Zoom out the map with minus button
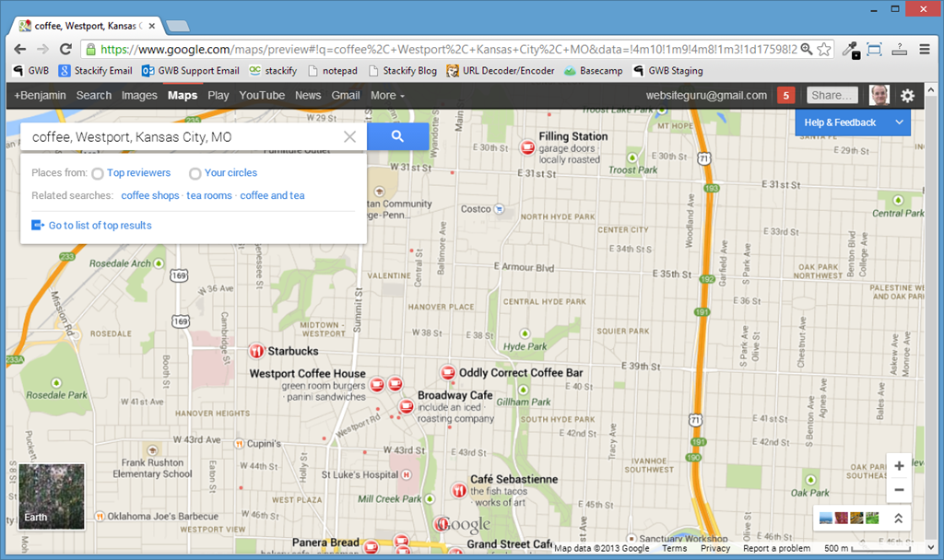This screenshot has width=944, height=560. click(x=899, y=490)
